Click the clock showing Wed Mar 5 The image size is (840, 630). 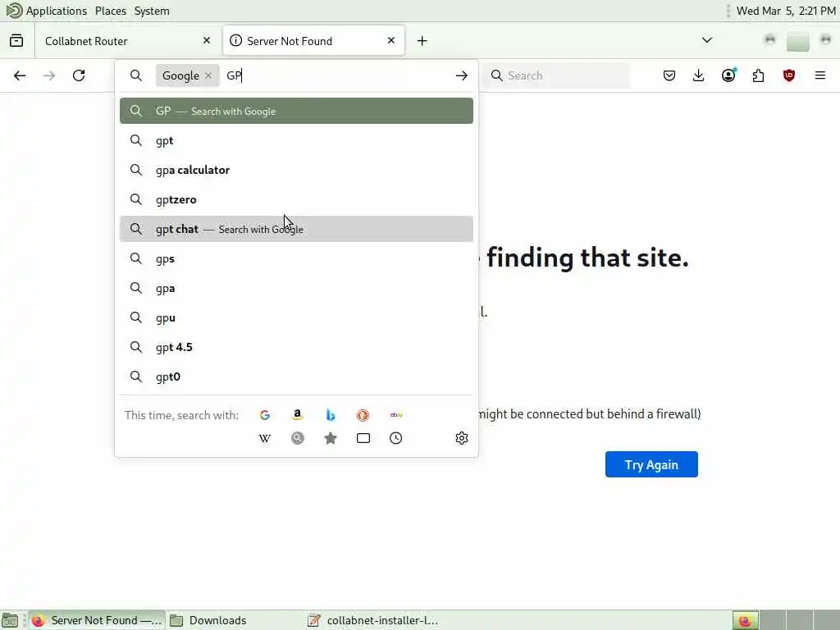coord(786,11)
